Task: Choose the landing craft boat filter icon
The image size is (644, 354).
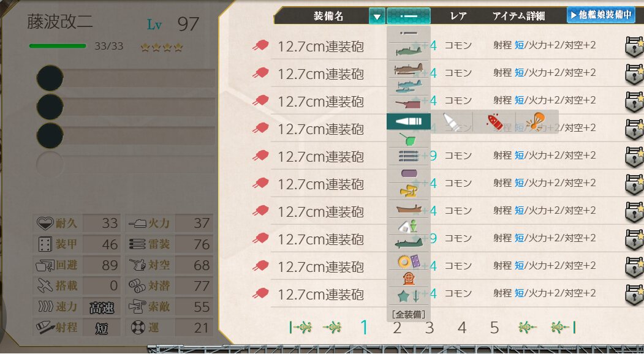Action: (x=408, y=209)
